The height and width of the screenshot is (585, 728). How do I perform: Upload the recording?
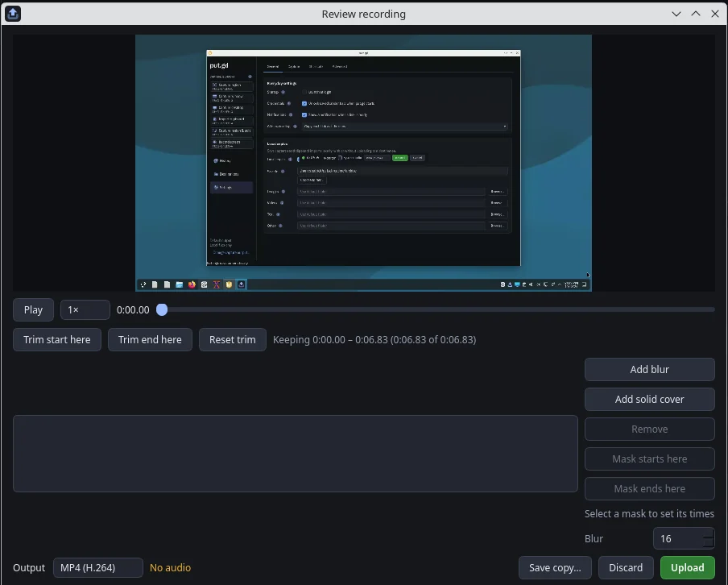(x=688, y=568)
